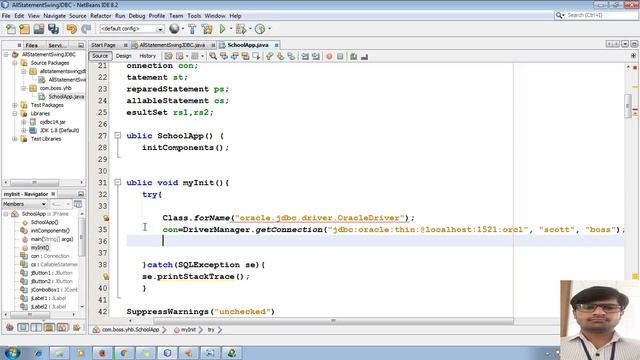The image size is (640, 360).
Task: Click the New Project toolbar icon
Action: (x=24, y=29)
